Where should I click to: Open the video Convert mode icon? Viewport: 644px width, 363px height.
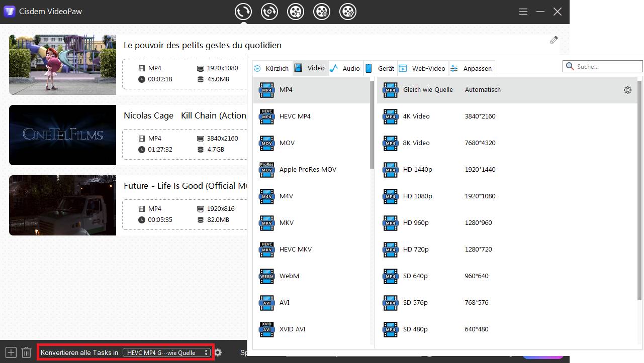pyautogui.click(x=243, y=12)
